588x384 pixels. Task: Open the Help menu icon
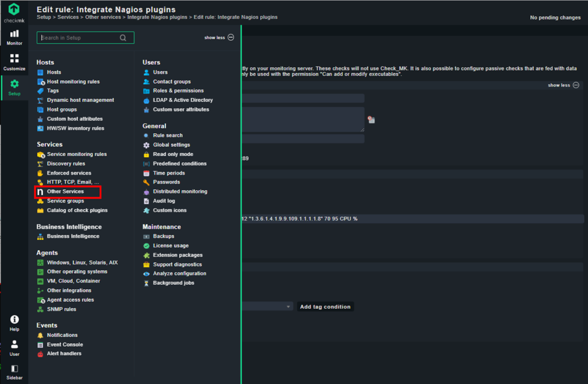click(14, 323)
